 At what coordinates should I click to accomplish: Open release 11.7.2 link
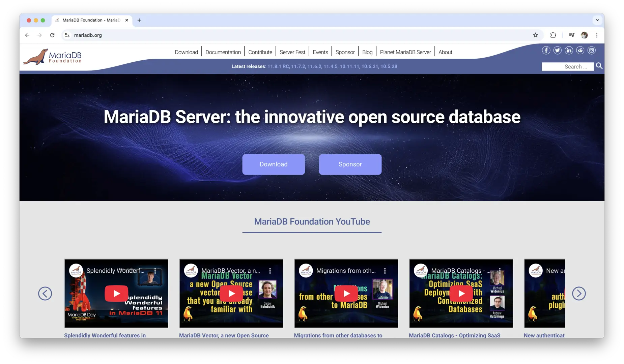298,66
